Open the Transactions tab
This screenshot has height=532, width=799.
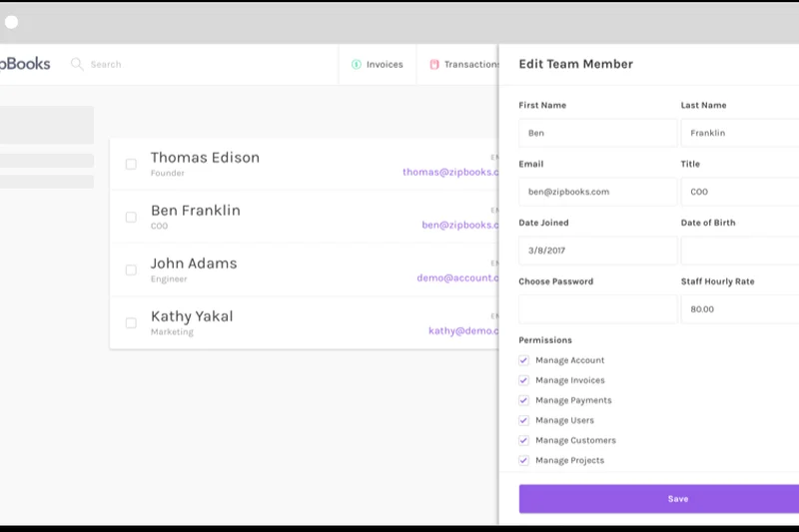tap(469, 65)
